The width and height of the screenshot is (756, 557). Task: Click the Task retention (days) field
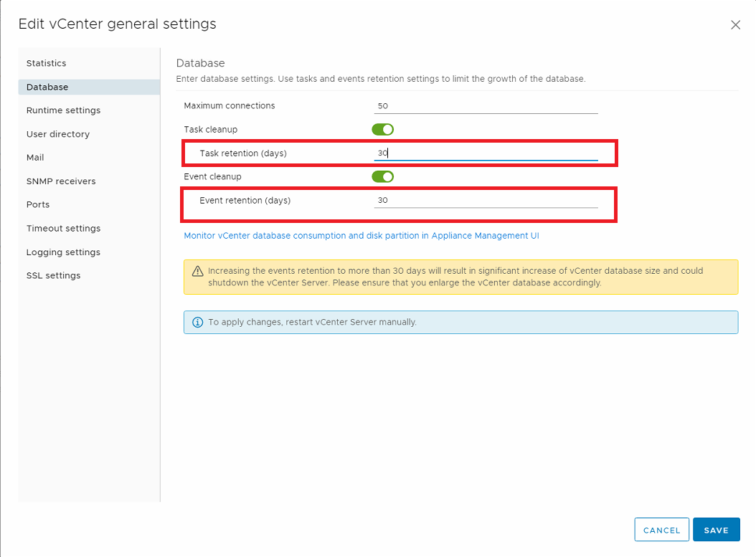click(486, 153)
